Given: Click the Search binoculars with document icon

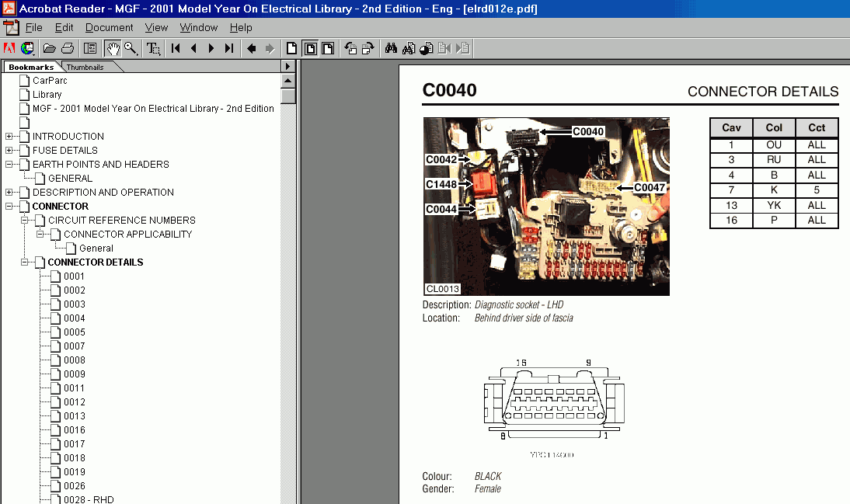Looking at the screenshot, I should click(409, 49).
